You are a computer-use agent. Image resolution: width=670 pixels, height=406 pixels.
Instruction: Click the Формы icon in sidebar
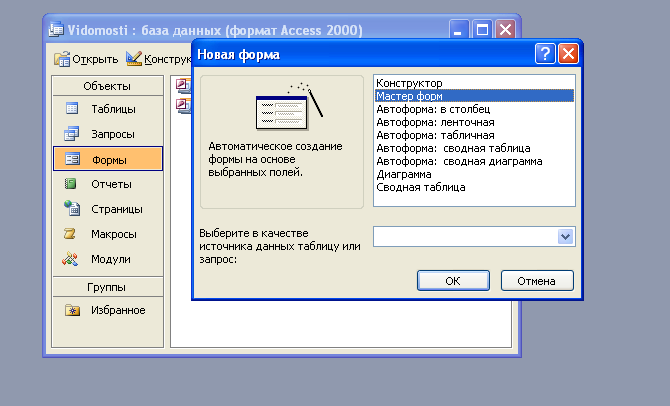(72, 159)
